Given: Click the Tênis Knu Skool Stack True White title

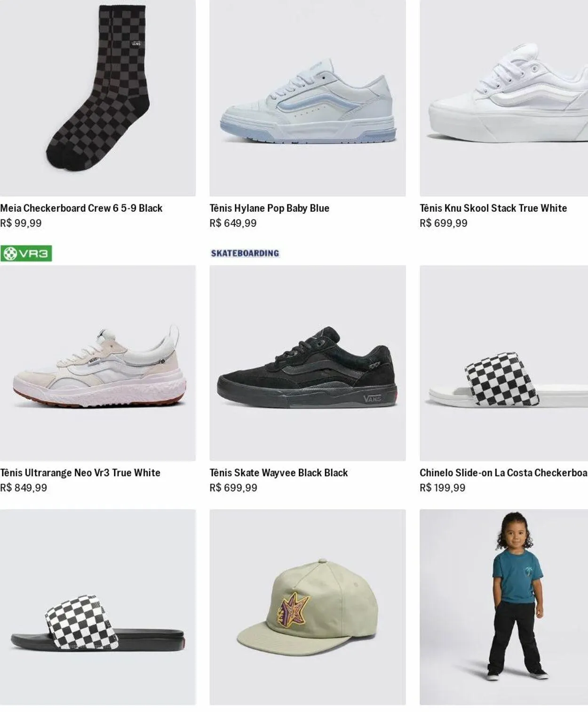Looking at the screenshot, I should tap(493, 208).
